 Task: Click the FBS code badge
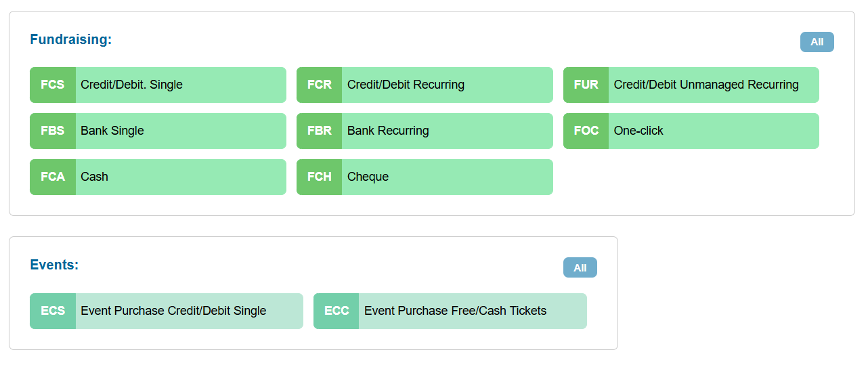pyautogui.click(x=53, y=131)
